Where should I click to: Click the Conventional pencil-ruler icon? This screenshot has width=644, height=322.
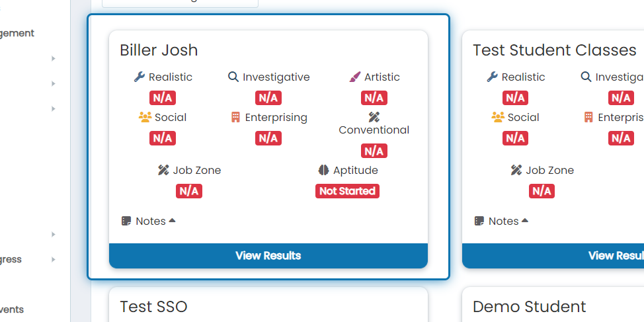[x=374, y=117]
